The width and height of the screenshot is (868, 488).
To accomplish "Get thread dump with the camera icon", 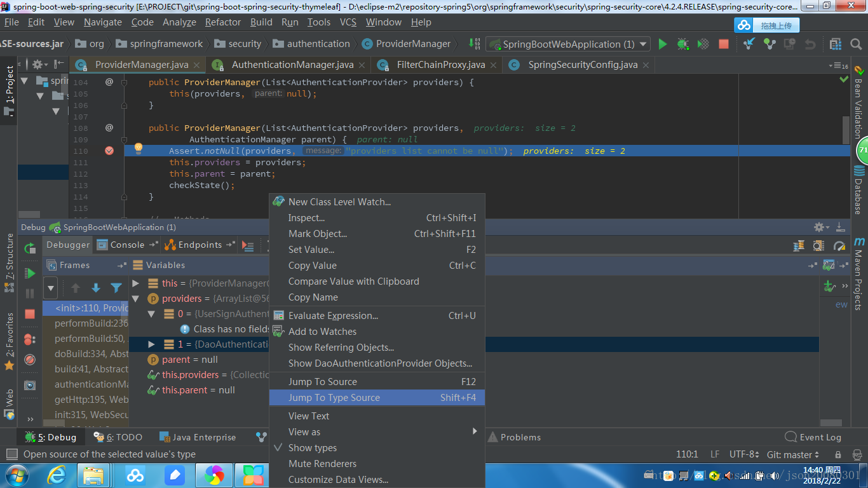I will click(x=30, y=385).
